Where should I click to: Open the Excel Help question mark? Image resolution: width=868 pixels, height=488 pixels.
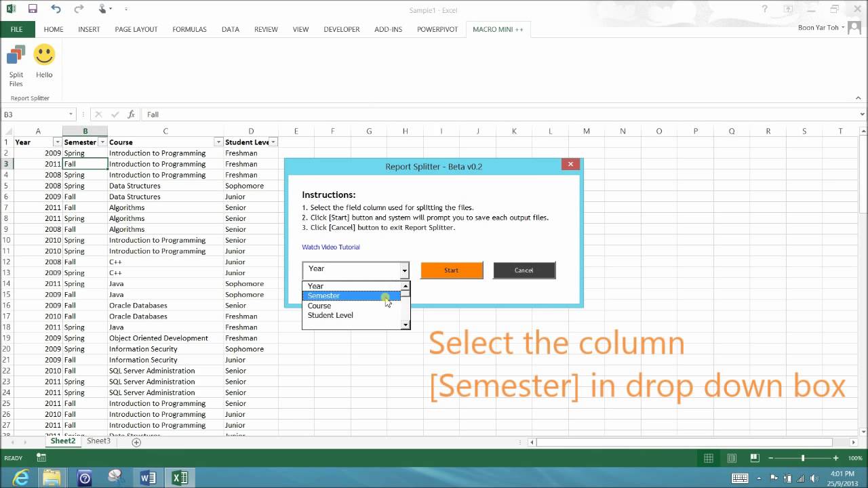pos(766,9)
